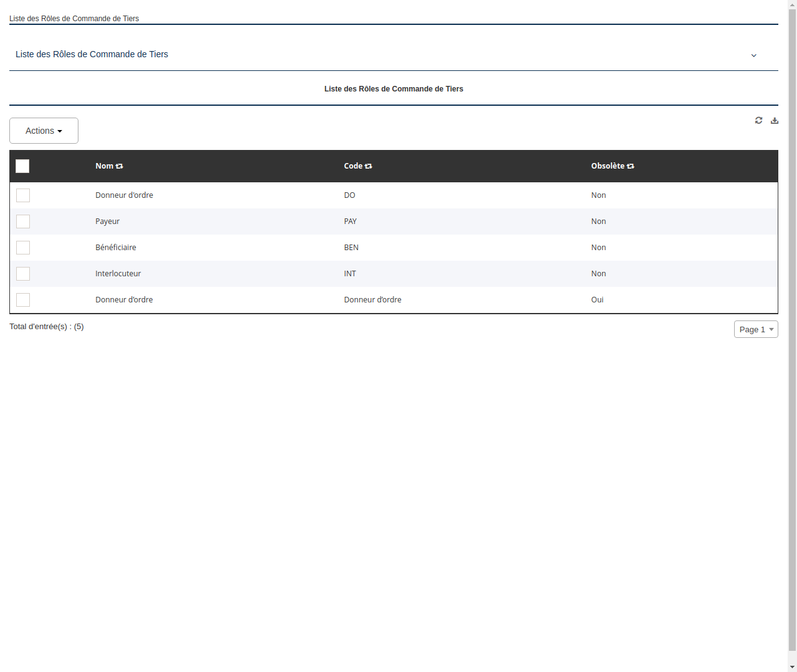This screenshot has height=672, width=797.
Task: Click the top breadcrumb Liste des Rôles link
Action: [x=74, y=19]
